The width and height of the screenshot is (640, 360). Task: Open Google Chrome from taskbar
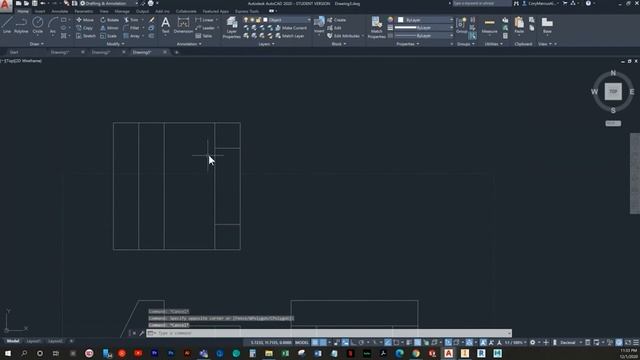pos(416,353)
